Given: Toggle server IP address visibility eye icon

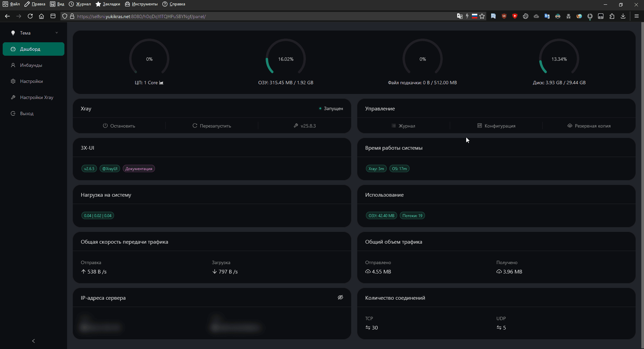Looking at the screenshot, I should (x=340, y=298).
